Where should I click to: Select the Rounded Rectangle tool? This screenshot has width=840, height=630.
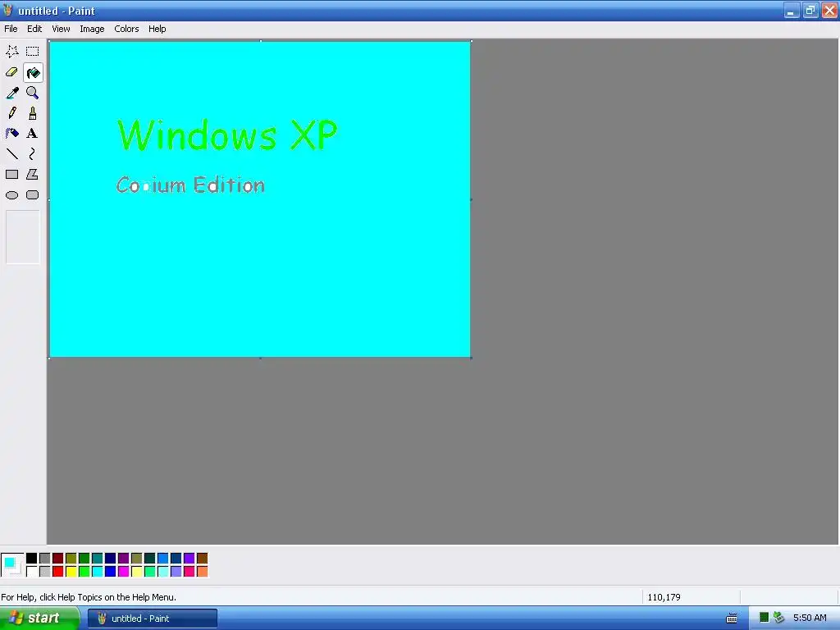33,195
